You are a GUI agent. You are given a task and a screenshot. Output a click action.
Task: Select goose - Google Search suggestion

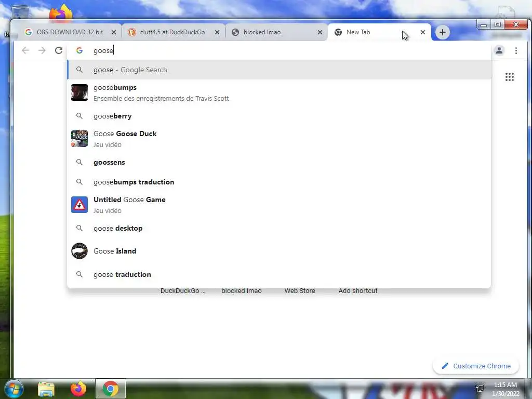[279, 70]
